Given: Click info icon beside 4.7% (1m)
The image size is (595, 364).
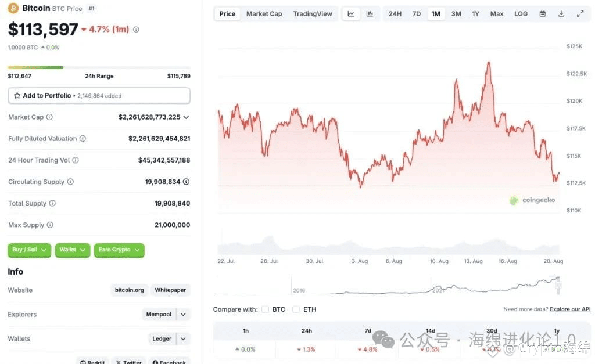Looking at the screenshot, I should point(136,29).
